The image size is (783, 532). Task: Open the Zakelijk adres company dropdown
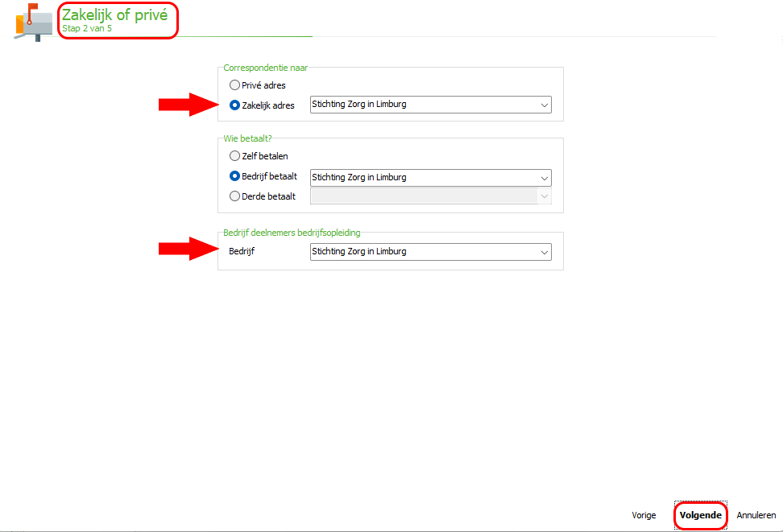tap(430, 105)
